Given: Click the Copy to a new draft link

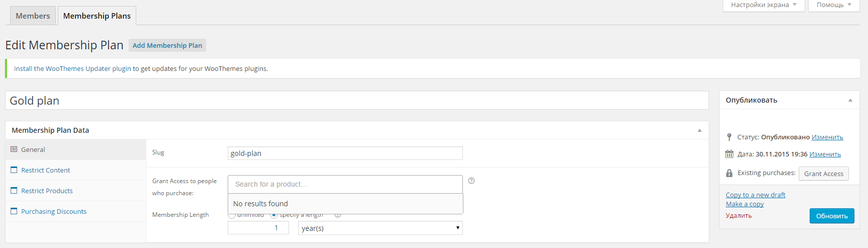Looking at the screenshot, I should [755, 195].
